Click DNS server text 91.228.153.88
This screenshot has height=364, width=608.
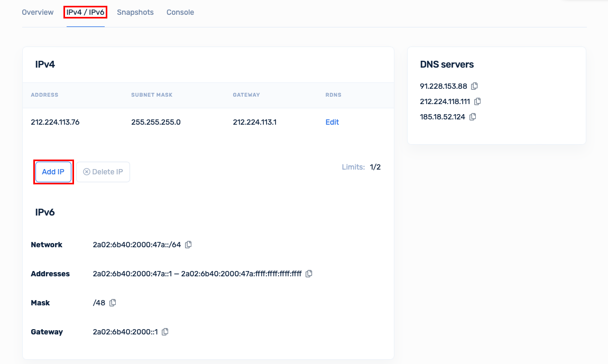click(x=443, y=86)
